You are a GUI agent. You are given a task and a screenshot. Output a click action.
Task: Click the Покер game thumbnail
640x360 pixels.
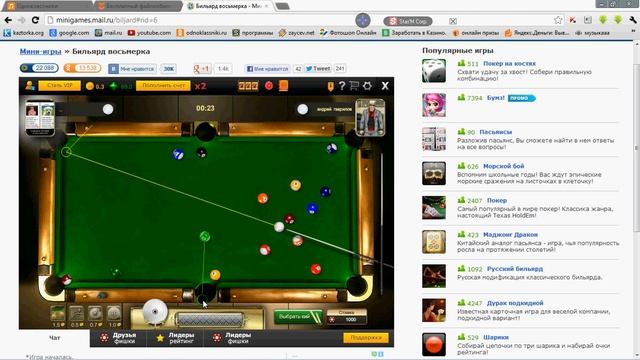point(433,208)
